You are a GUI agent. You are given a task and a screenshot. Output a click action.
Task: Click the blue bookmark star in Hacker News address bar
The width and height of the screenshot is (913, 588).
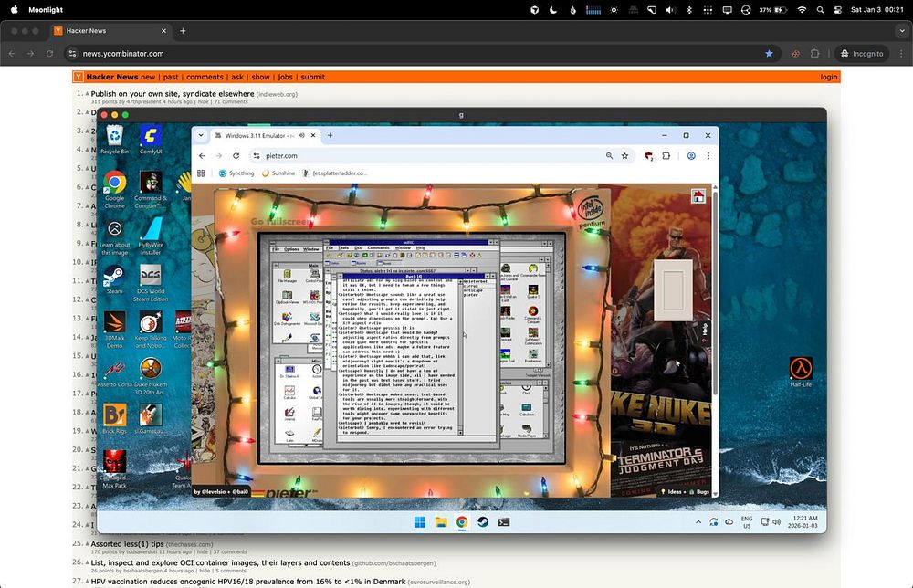coord(769,54)
